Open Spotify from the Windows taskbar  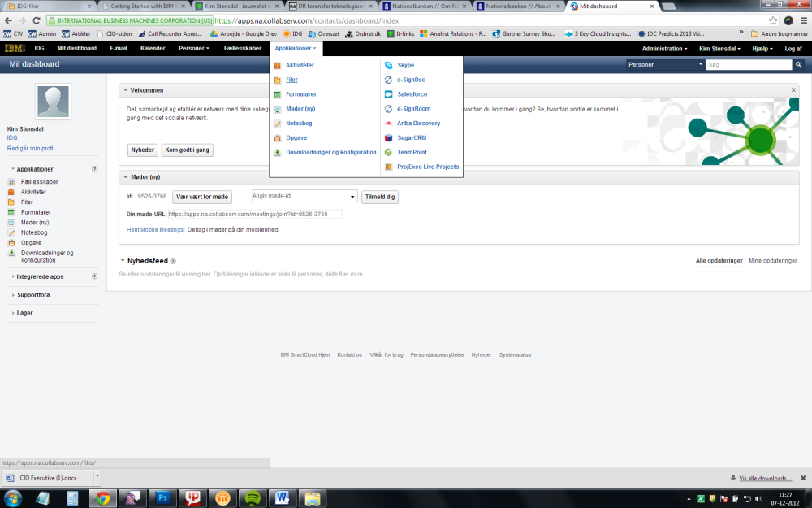tap(252, 497)
